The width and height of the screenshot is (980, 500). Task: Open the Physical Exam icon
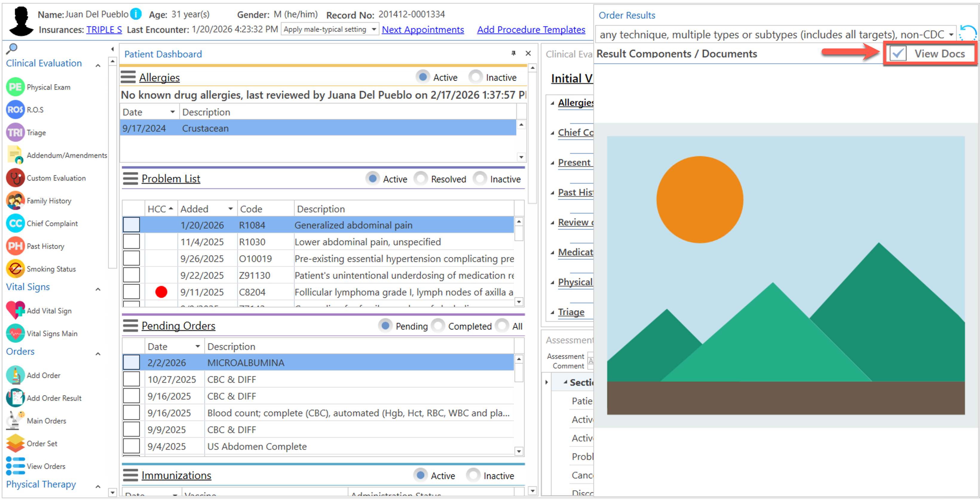[x=15, y=87]
